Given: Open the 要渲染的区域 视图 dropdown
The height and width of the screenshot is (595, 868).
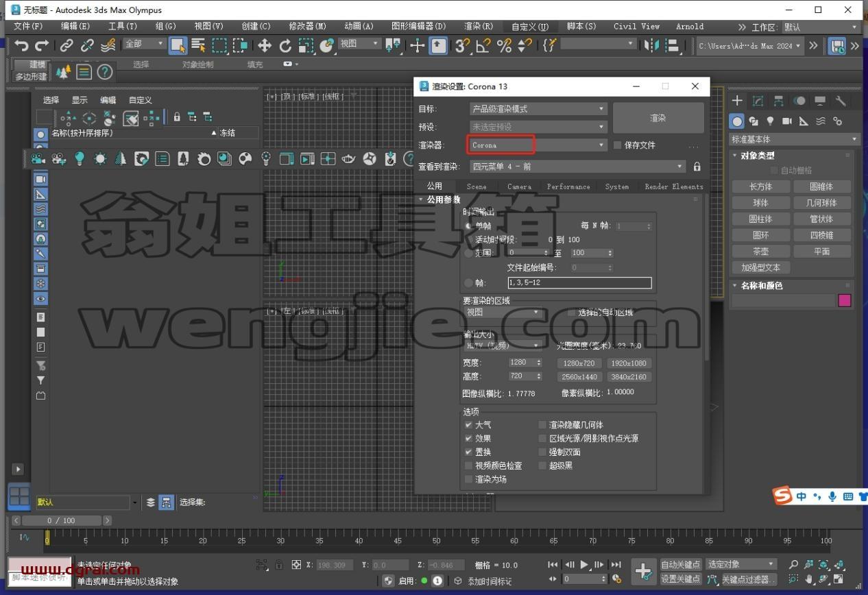Looking at the screenshot, I should [x=503, y=312].
